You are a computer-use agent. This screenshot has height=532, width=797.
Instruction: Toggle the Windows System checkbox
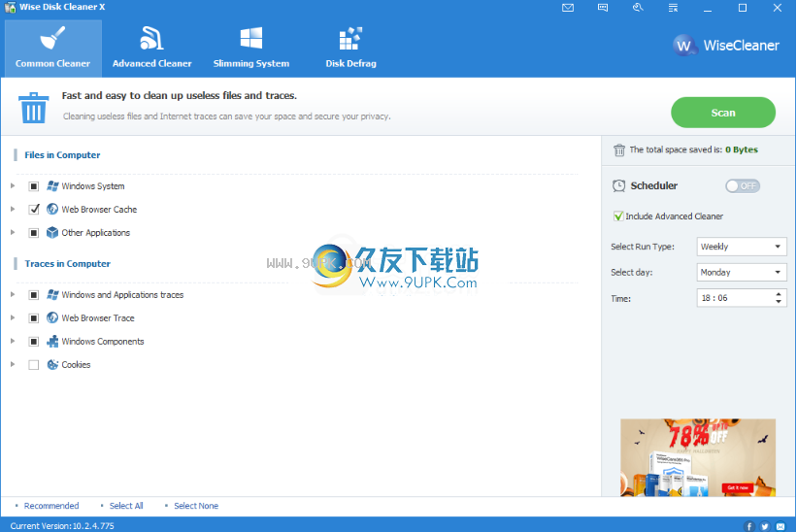(34, 186)
